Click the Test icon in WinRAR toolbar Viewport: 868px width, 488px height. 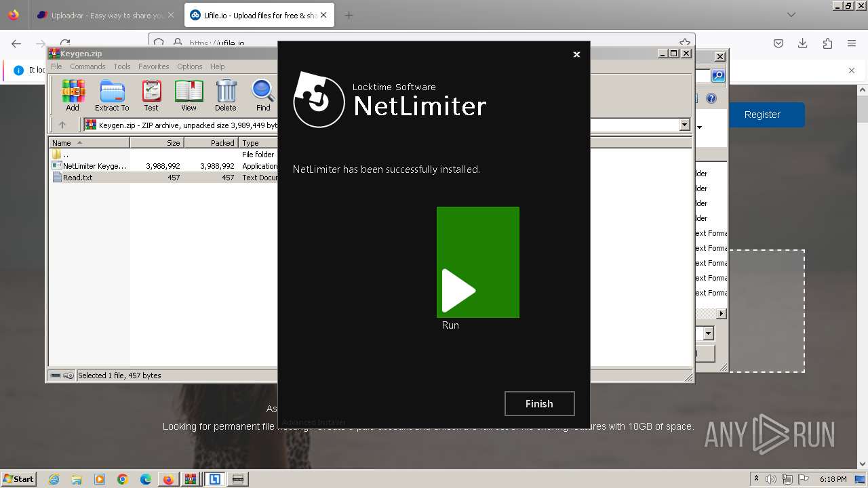point(151,96)
